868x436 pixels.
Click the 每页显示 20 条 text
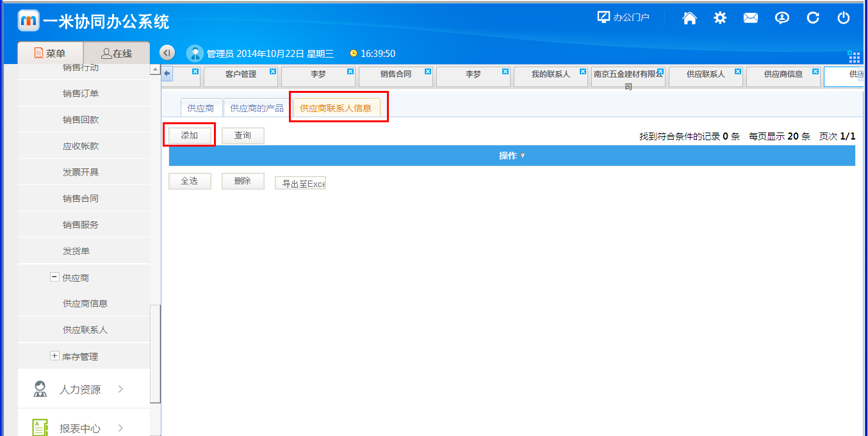(x=780, y=136)
